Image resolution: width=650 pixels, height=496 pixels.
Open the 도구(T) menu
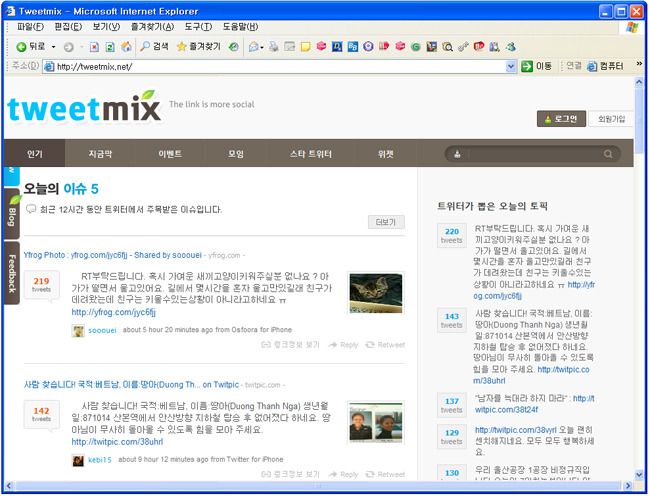[198, 27]
